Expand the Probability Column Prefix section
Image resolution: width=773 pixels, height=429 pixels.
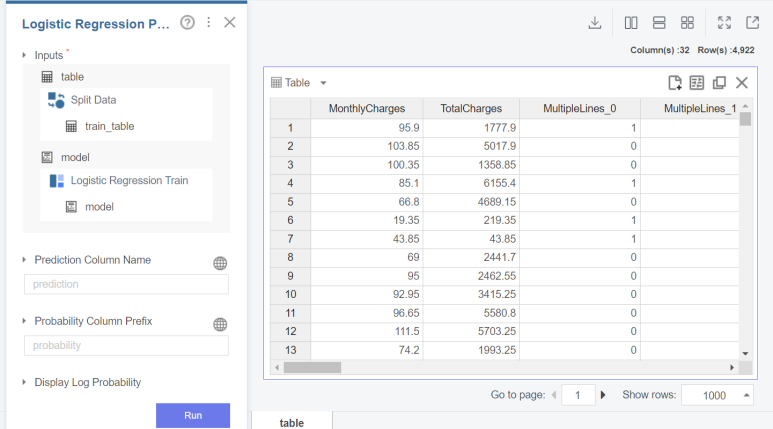pyautogui.click(x=24, y=321)
